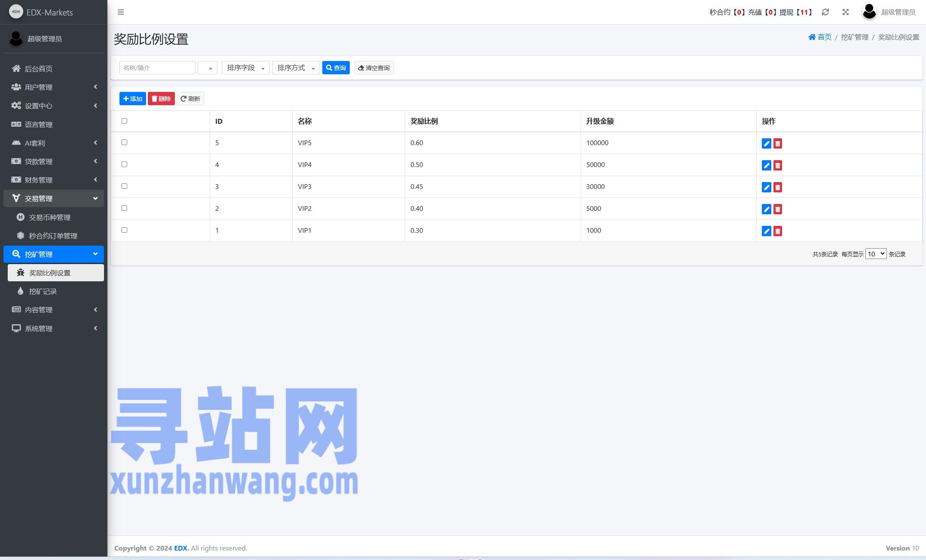Click the red trash icon for VIP1
The height and width of the screenshot is (560, 926).
[x=777, y=231]
